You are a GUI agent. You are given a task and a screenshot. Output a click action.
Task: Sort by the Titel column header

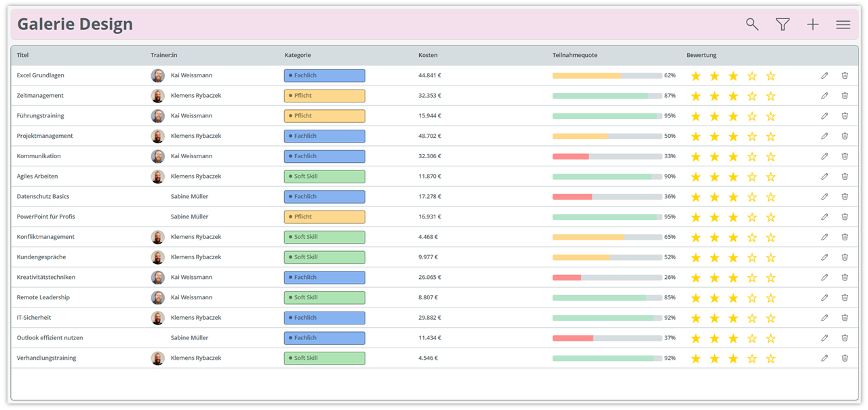(x=23, y=55)
